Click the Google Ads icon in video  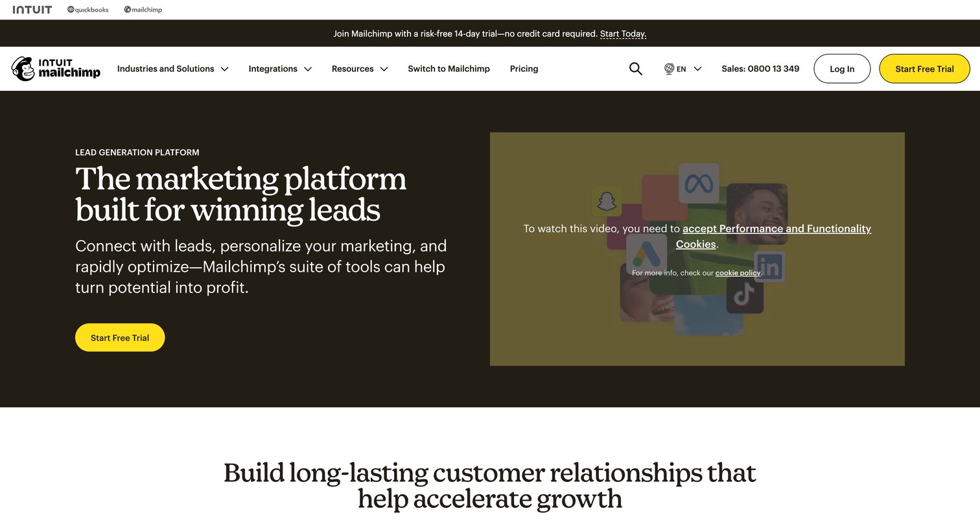[x=646, y=254]
